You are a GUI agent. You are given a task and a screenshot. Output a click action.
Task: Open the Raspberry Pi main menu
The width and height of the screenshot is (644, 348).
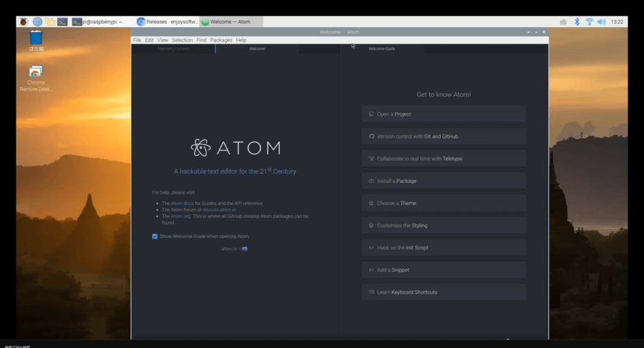coord(23,21)
